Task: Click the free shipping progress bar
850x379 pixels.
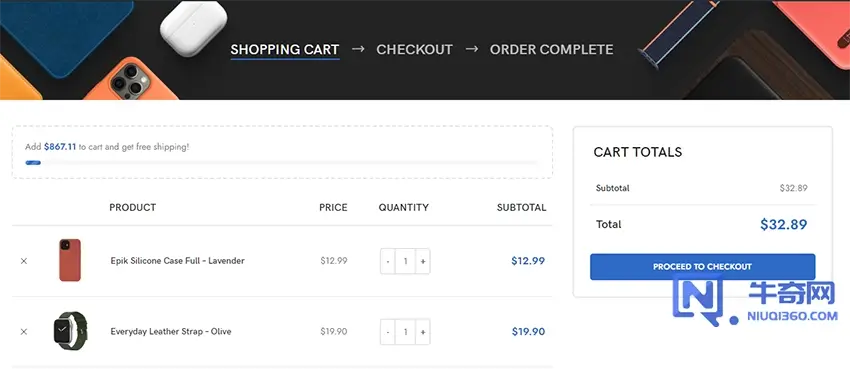Action: coord(281,163)
